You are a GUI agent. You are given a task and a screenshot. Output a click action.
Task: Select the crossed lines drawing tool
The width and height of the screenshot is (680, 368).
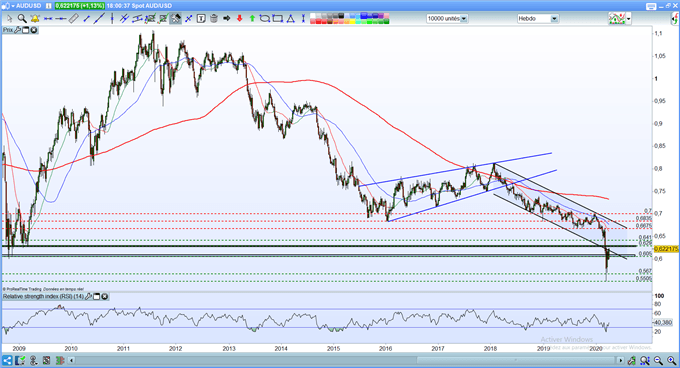(124, 19)
